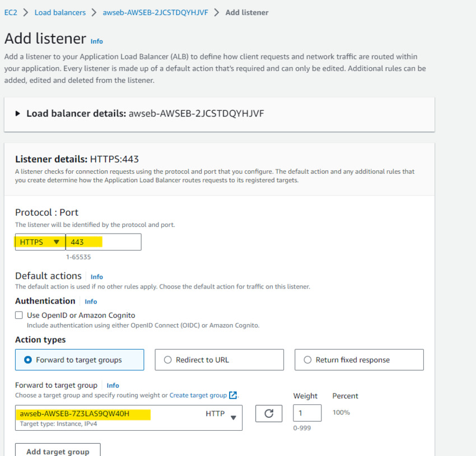Image resolution: width=476 pixels, height=456 pixels.
Task: Open the HTTPS protocol dropdown
Action: point(40,241)
